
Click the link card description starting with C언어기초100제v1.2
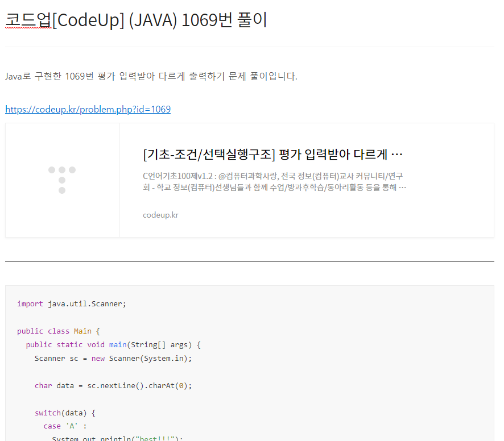coord(274,181)
